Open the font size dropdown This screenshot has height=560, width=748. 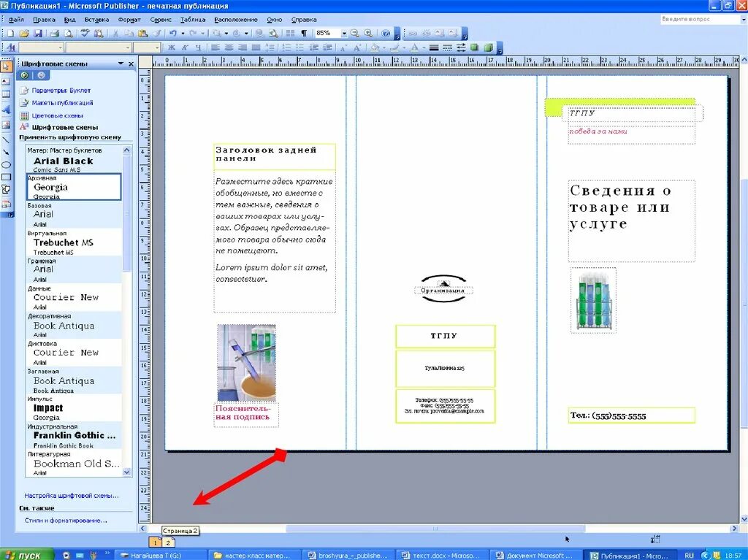(x=156, y=47)
